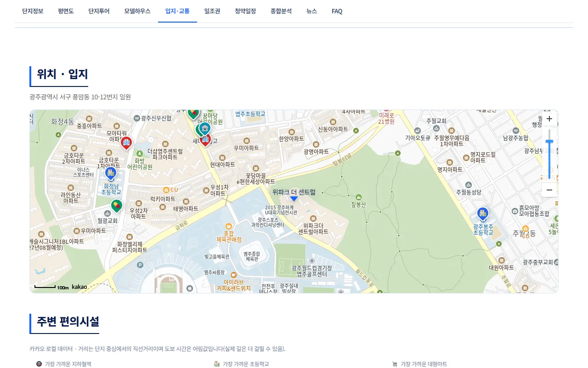Click the 위치 · 입지 heading

click(x=62, y=74)
